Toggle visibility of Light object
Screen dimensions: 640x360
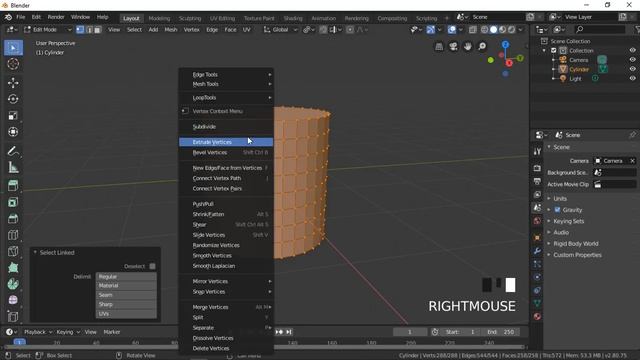632,79
